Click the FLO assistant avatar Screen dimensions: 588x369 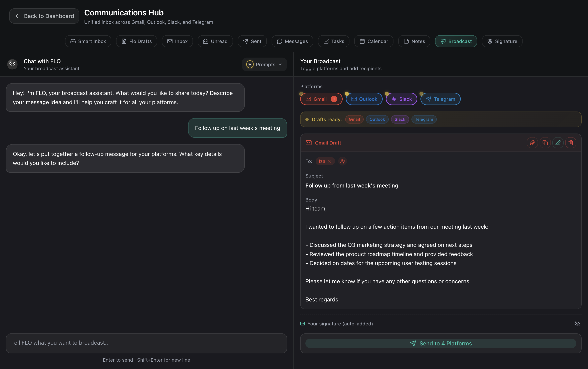12,64
